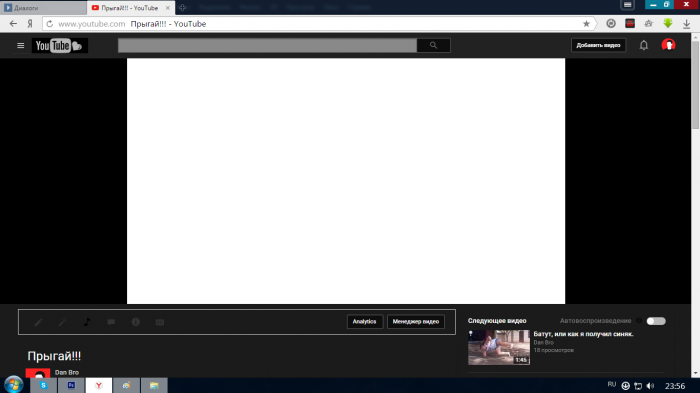700x393 pixels.
Task: Open the music note audio icon
Action: point(87,322)
